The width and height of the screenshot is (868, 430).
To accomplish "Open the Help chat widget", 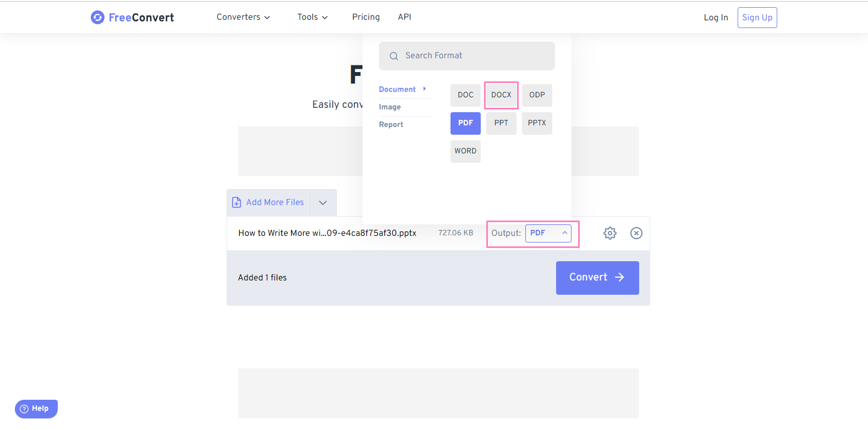I will click(36, 409).
